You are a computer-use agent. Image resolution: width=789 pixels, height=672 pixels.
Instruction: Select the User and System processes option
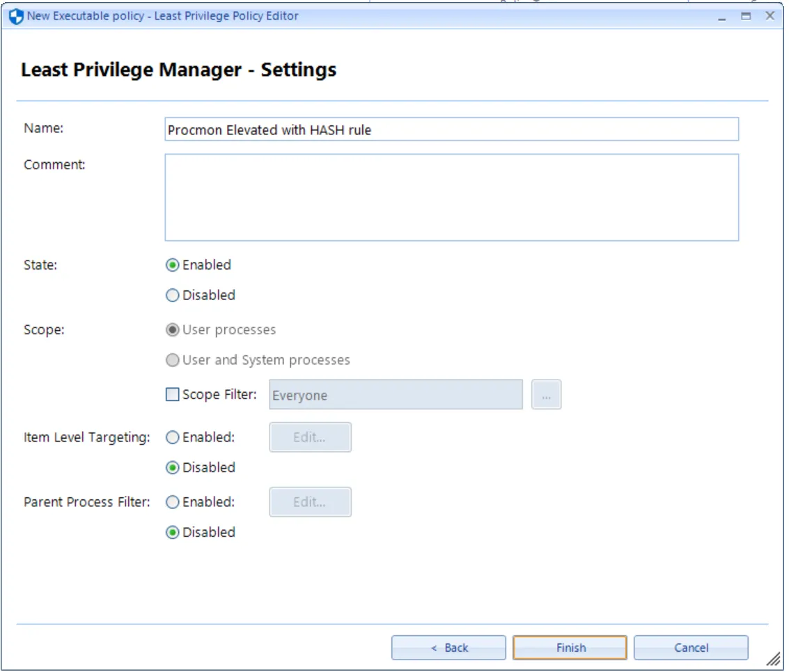pos(172,360)
